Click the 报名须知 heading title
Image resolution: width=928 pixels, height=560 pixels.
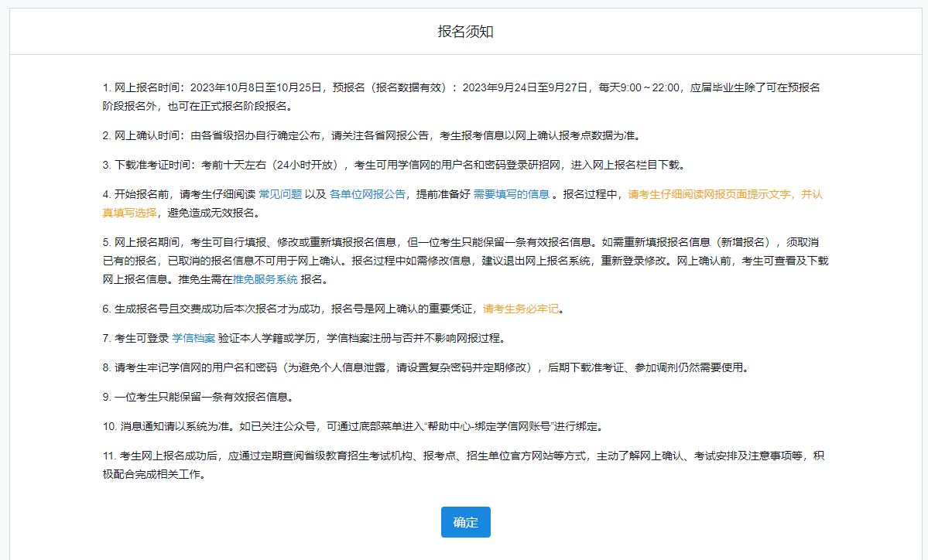(465, 32)
